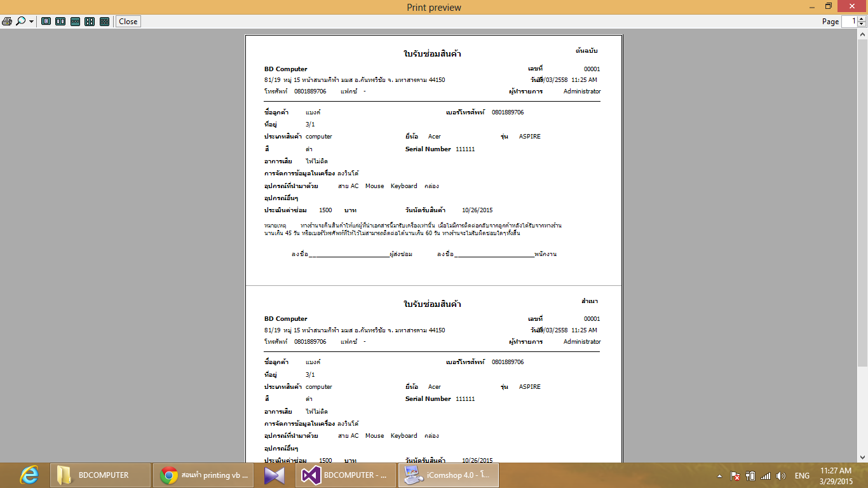
Task: Click ASPIRE model on second receipt
Action: 530,386
